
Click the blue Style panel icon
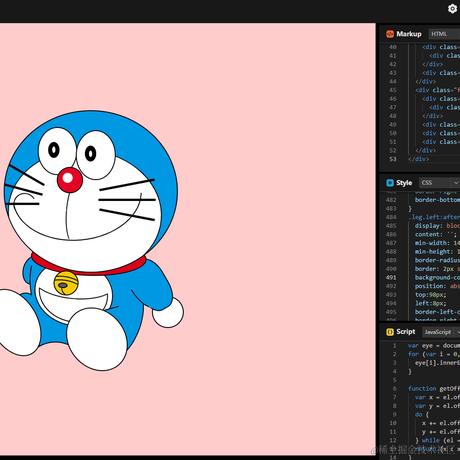pos(390,183)
